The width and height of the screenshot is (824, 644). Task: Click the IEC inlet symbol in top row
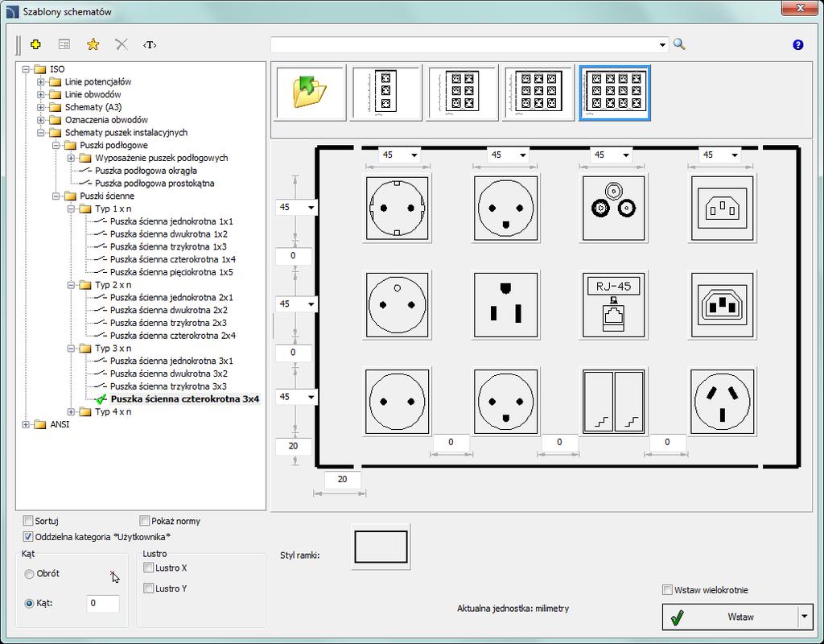[x=722, y=208]
